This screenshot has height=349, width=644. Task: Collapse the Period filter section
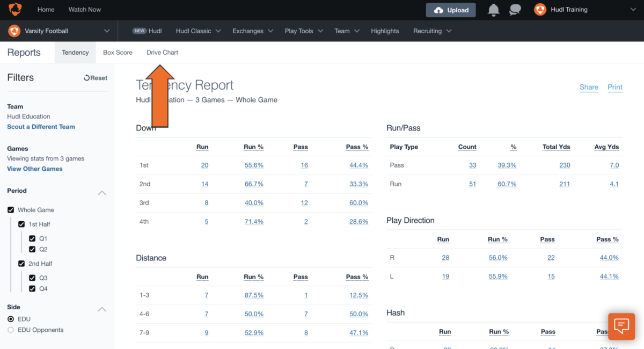[101, 193]
